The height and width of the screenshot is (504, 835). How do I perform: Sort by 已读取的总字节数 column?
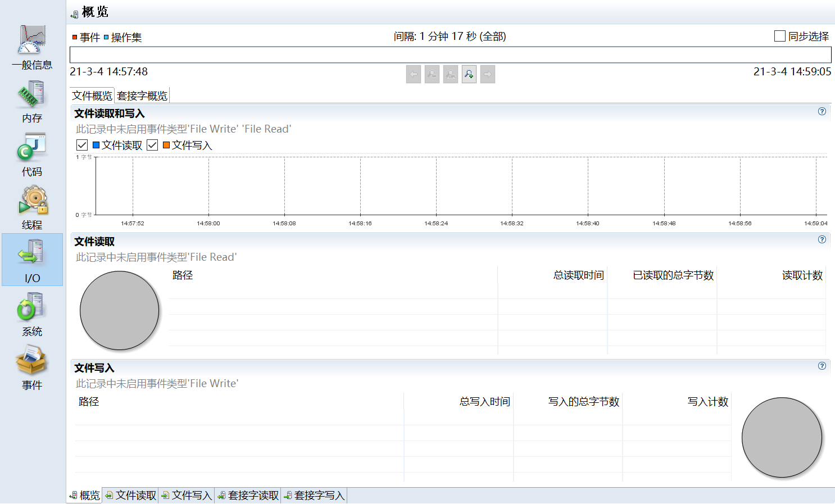(662, 275)
